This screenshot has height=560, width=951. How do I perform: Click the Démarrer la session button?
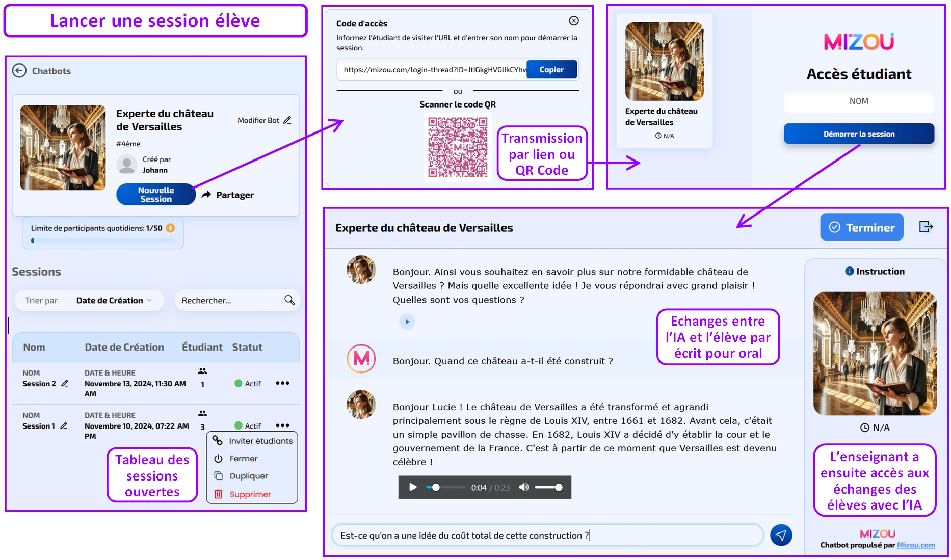[x=859, y=134]
